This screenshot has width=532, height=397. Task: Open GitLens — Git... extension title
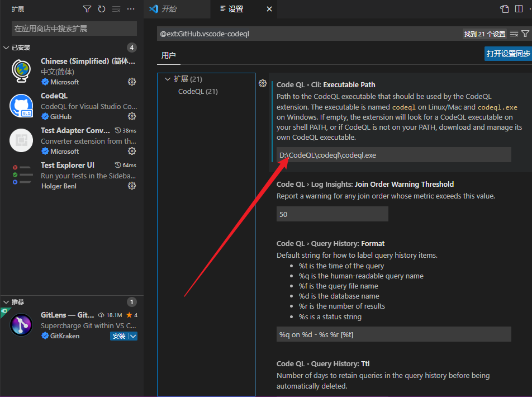(68, 315)
